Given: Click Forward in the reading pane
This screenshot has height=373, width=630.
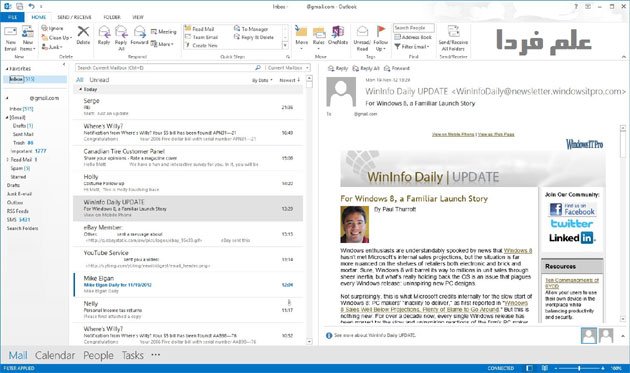Looking at the screenshot, I should [x=397, y=68].
